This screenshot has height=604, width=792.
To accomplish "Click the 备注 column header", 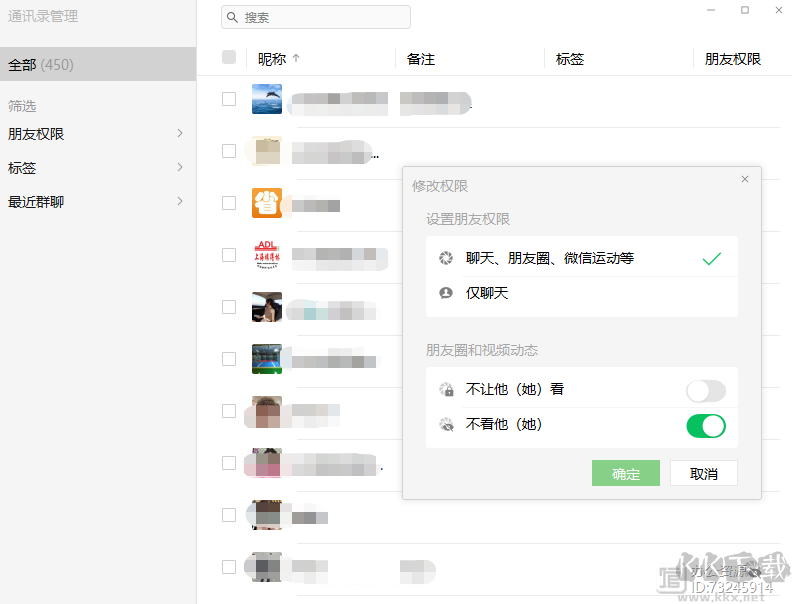I will (421, 59).
